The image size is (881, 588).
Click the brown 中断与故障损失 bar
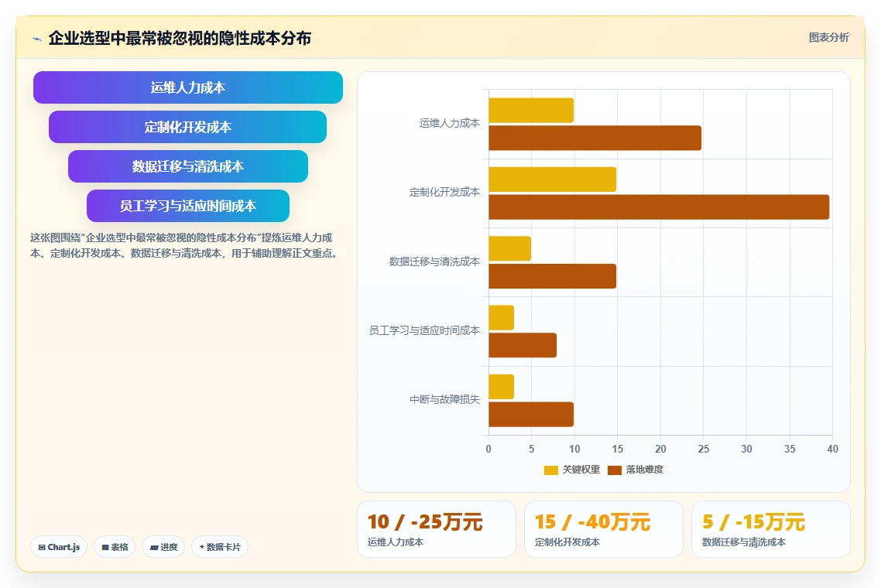(531, 414)
